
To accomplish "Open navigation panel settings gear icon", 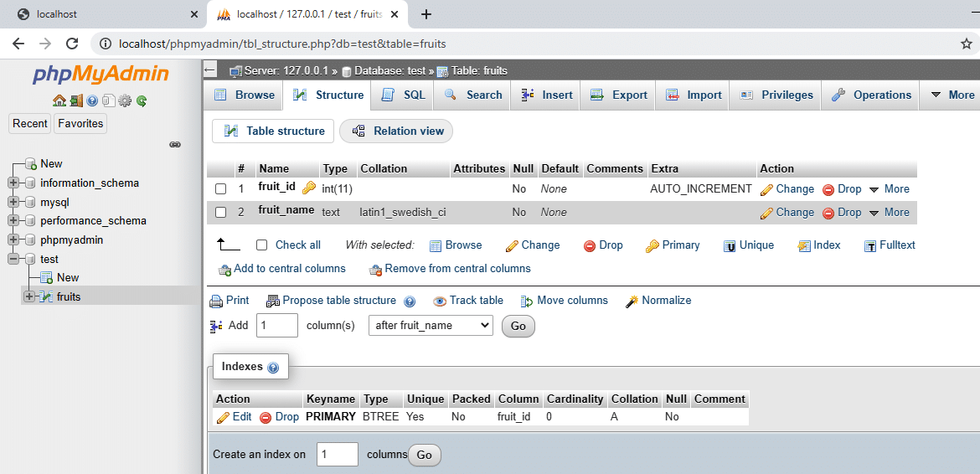I will (125, 100).
